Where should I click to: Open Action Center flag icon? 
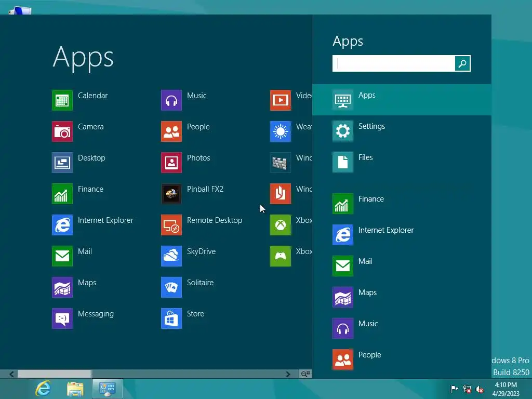point(454,389)
